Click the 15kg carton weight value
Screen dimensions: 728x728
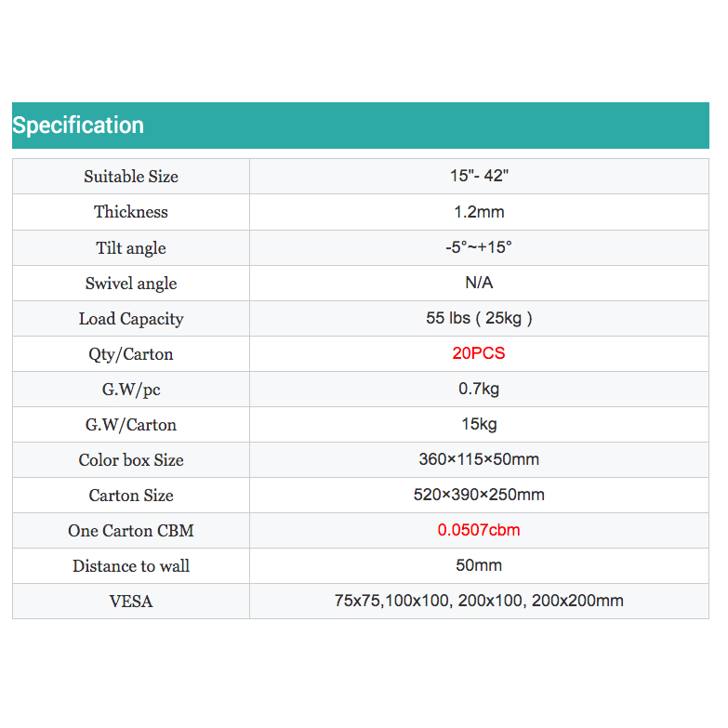(479, 424)
